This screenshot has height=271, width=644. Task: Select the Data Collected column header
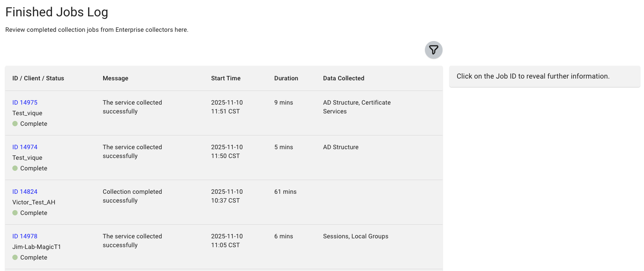(343, 78)
